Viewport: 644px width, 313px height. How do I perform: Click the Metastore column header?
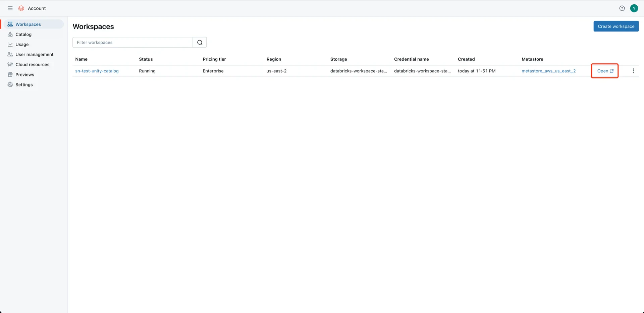(532, 59)
